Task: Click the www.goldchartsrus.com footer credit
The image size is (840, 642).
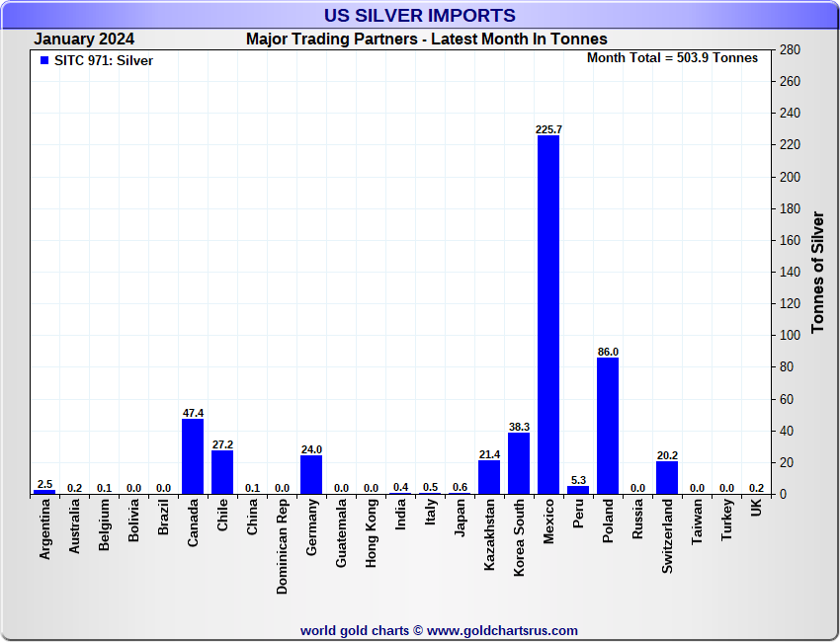Action: 502,631
